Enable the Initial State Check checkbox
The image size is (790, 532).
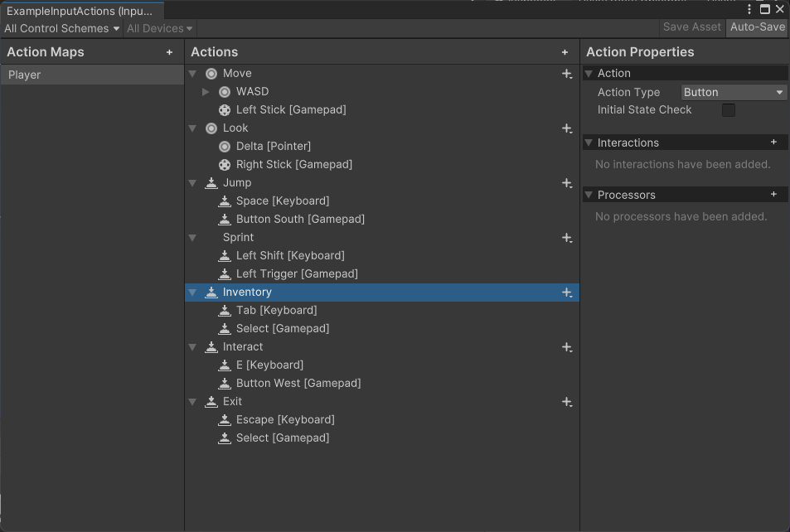tap(729, 110)
